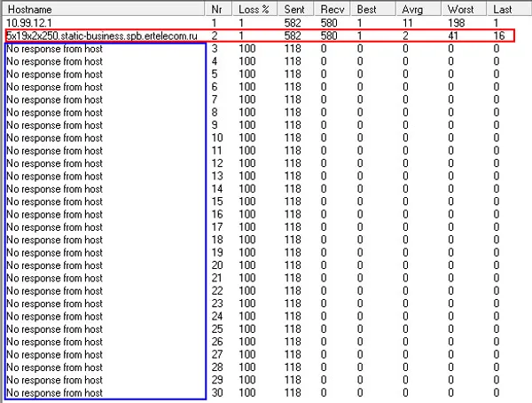
Task: Select No response from host at hop 5
Action: [x=54, y=75]
